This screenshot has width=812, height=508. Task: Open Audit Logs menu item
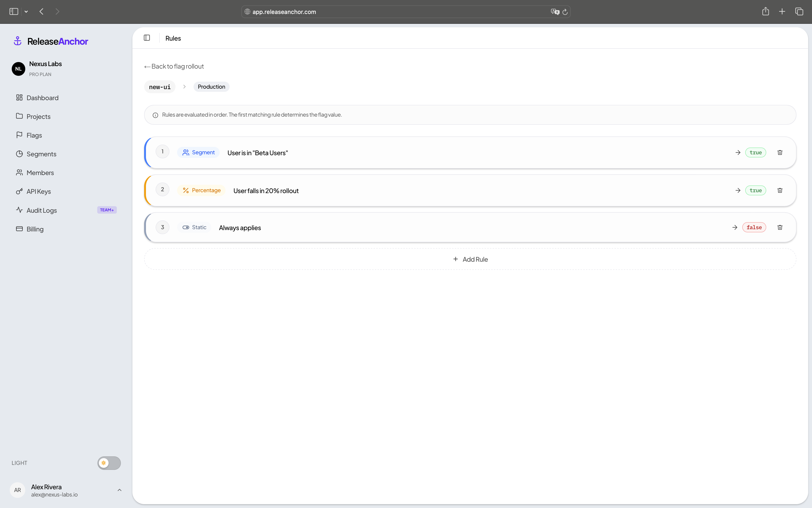tap(42, 210)
